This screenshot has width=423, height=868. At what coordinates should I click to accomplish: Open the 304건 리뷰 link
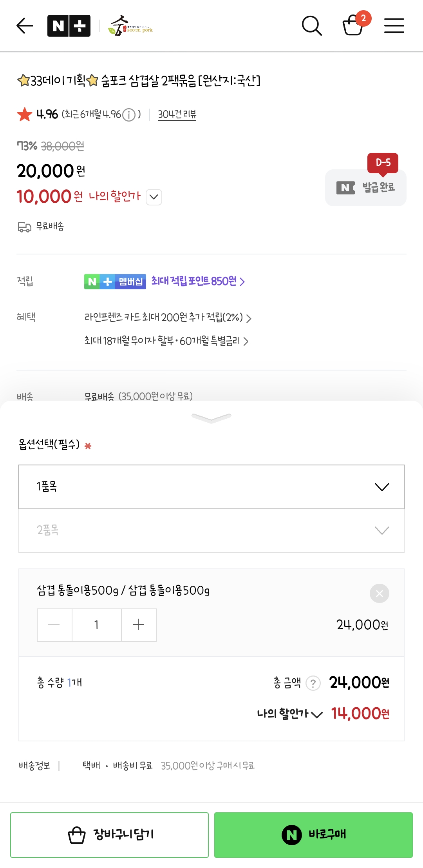[177, 114]
